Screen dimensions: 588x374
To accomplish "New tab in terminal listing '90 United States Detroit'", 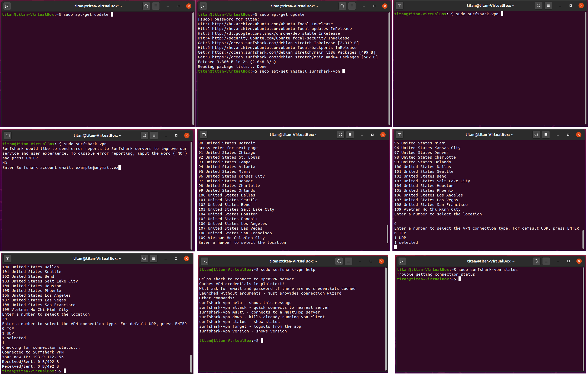I will (204, 135).
